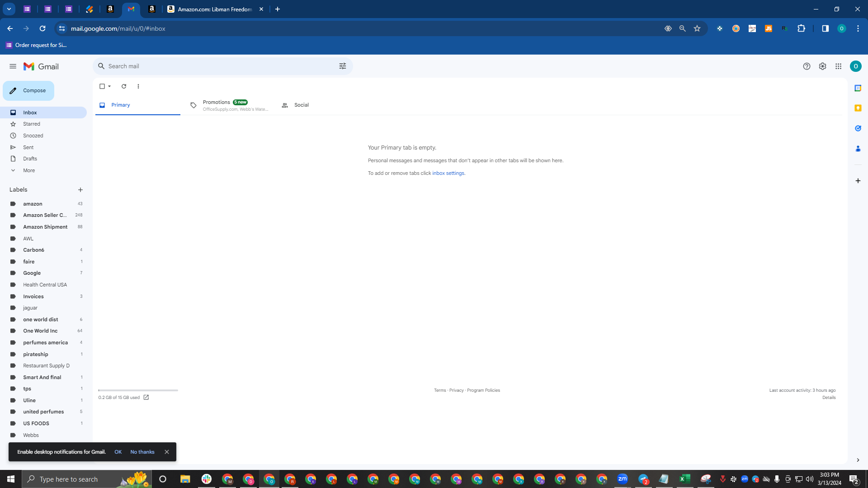The height and width of the screenshot is (488, 868).
Task: Click the Program Policies footer link
Action: click(483, 390)
